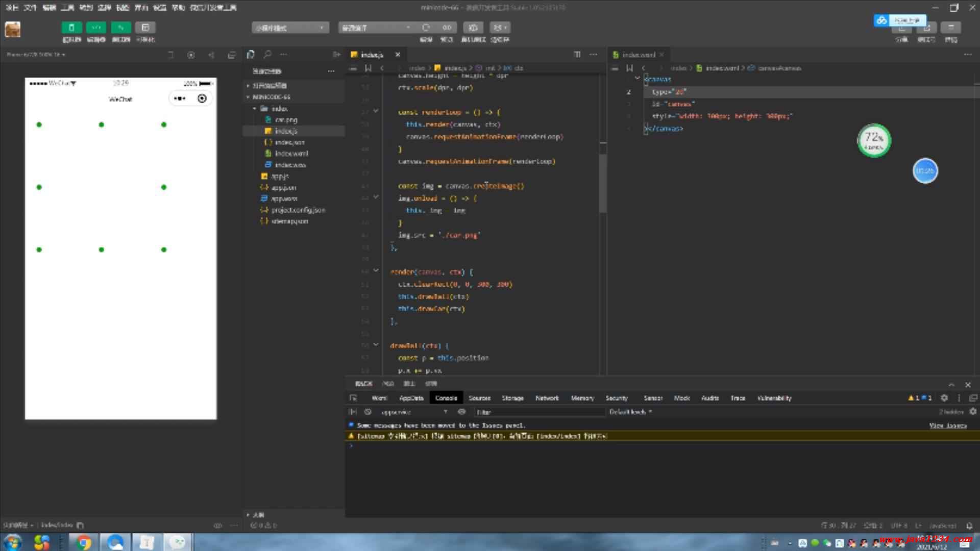Click the index.js editor more actions icon
Image resolution: width=980 pixels, height=551 pixels.
(x=593, y=55)
